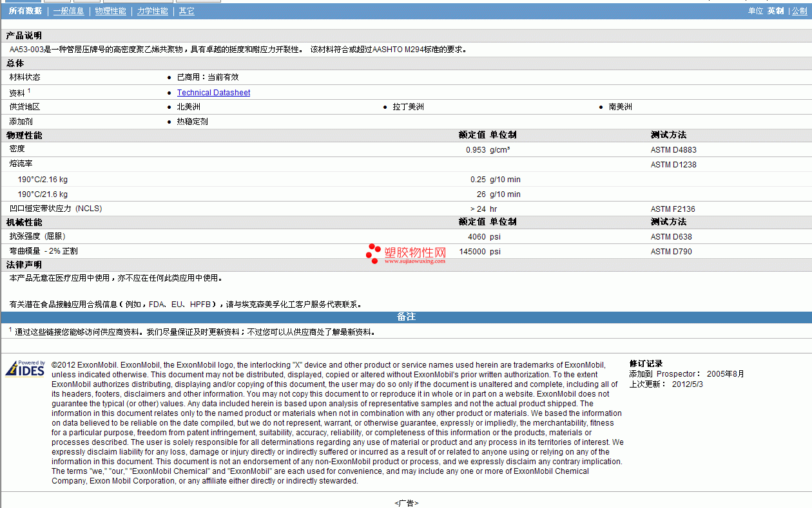Switch units to 公制
This screenshot has width=812, height=508.
point(799,11)
